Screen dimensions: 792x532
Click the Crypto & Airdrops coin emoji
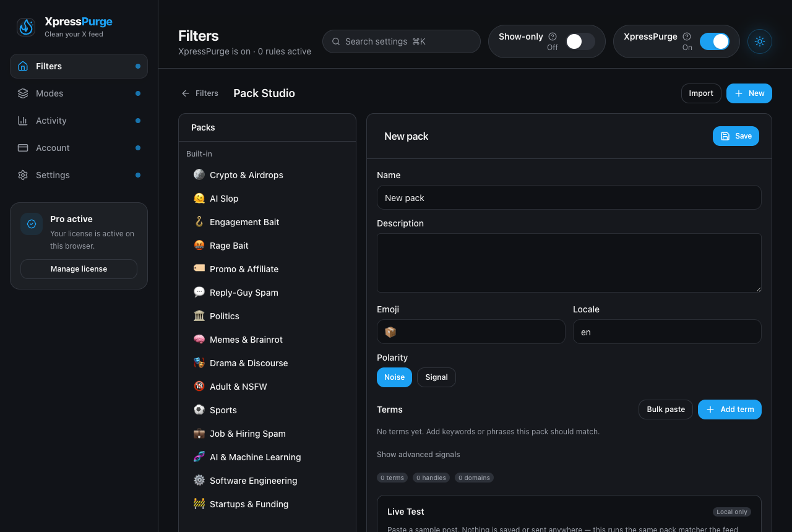[199, 175]
